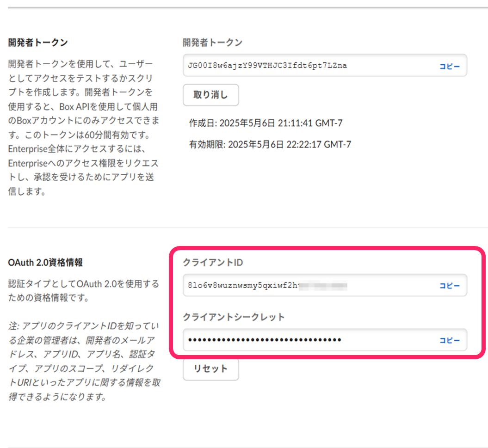488x448 pixels.
Task: Click the 有効期限 expiry date text
Action: click(x=270, y=145)
